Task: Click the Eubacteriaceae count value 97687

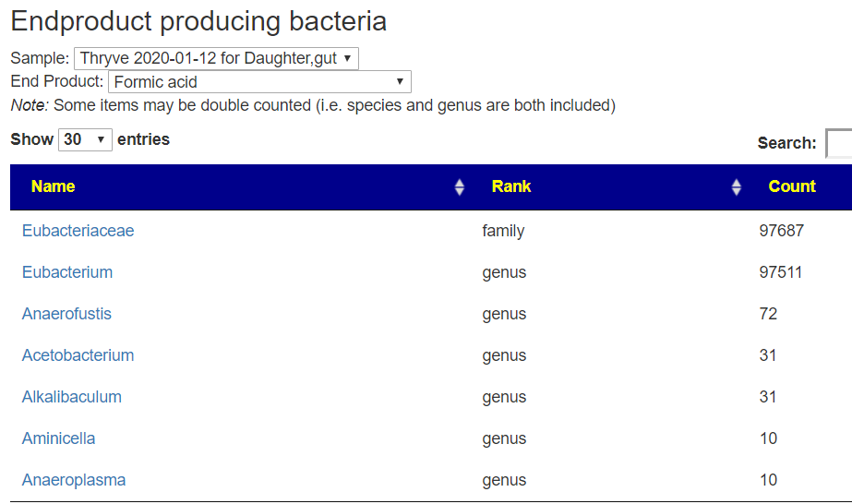Action: [781, 231]
